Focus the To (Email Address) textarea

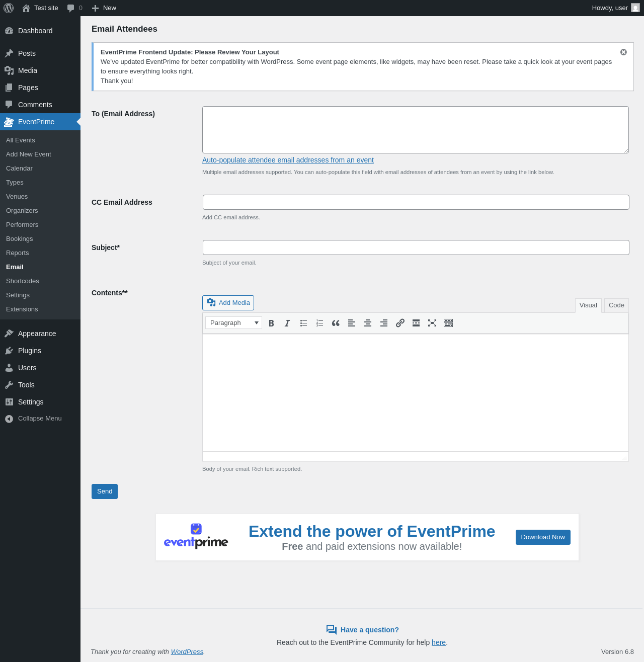click(x=416, y=130)
